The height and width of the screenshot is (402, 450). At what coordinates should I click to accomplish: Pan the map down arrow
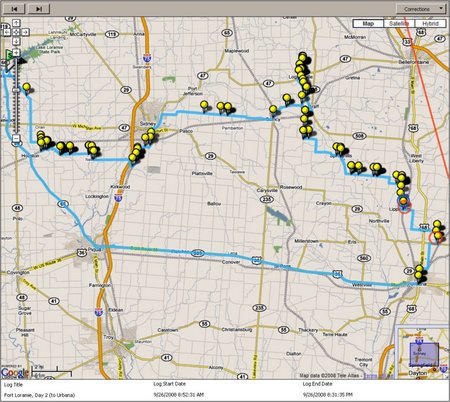click(16, 41)
